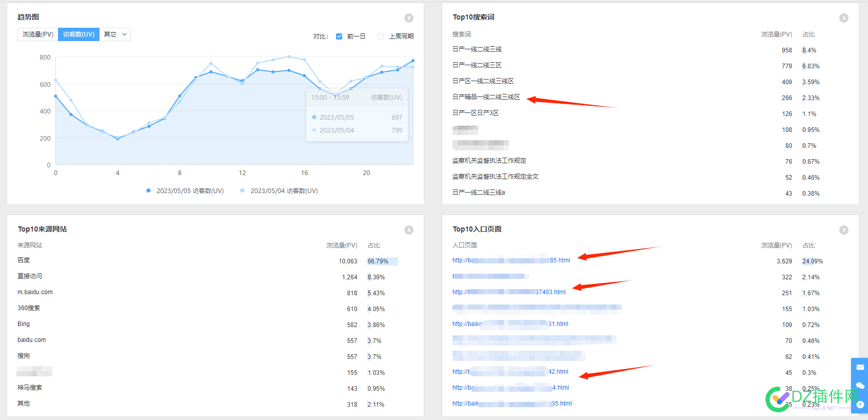
Task: Open the 趋势图 panel detail arrow icon
Action: pos(409,18)
